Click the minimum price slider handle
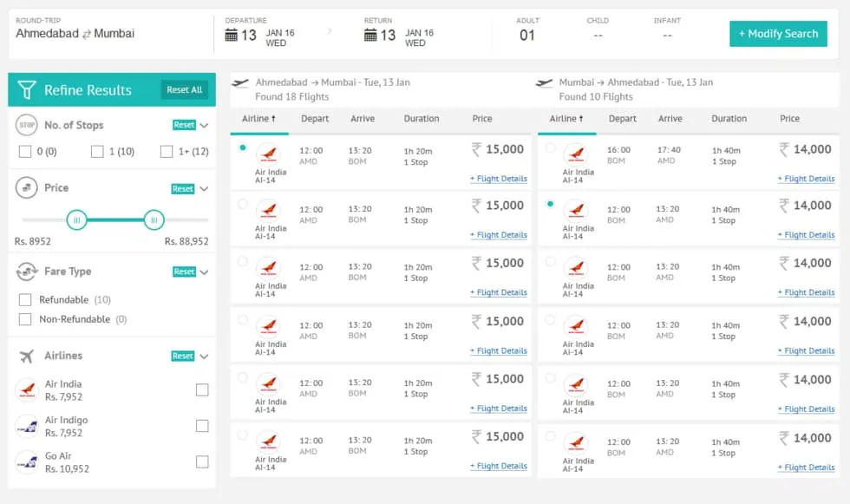Viewport: 850px width, 504px height. click(76, 220)
